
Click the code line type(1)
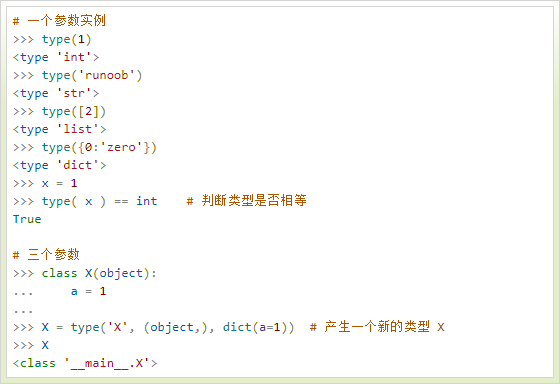pyautogui.click(x=66, y=39)
